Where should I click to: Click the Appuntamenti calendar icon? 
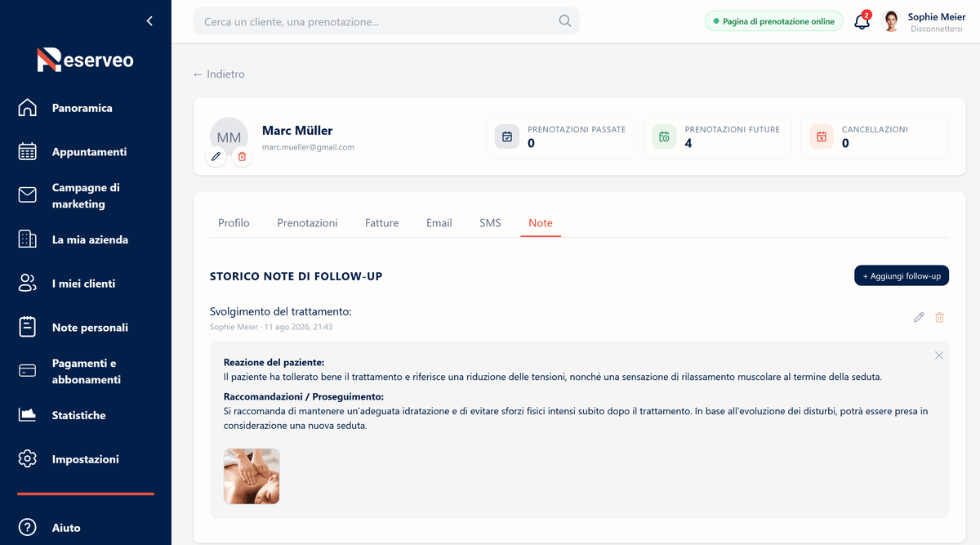click(28, 152)
